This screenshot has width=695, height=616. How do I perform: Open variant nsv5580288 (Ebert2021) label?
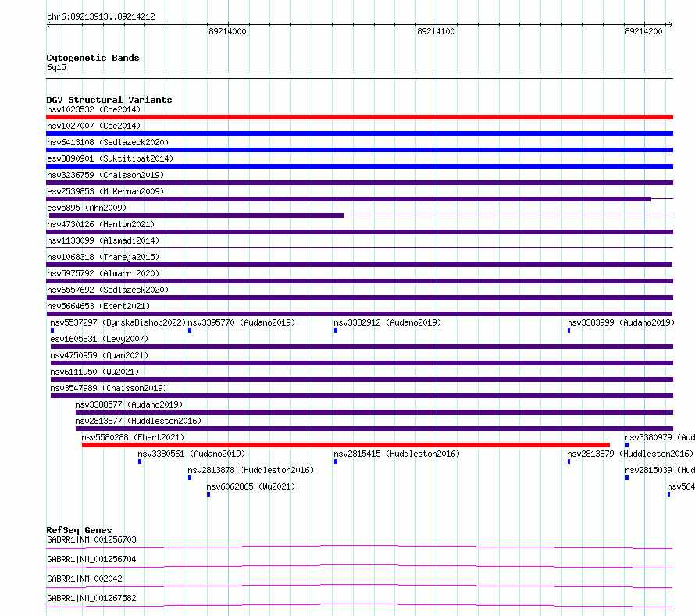133,437
